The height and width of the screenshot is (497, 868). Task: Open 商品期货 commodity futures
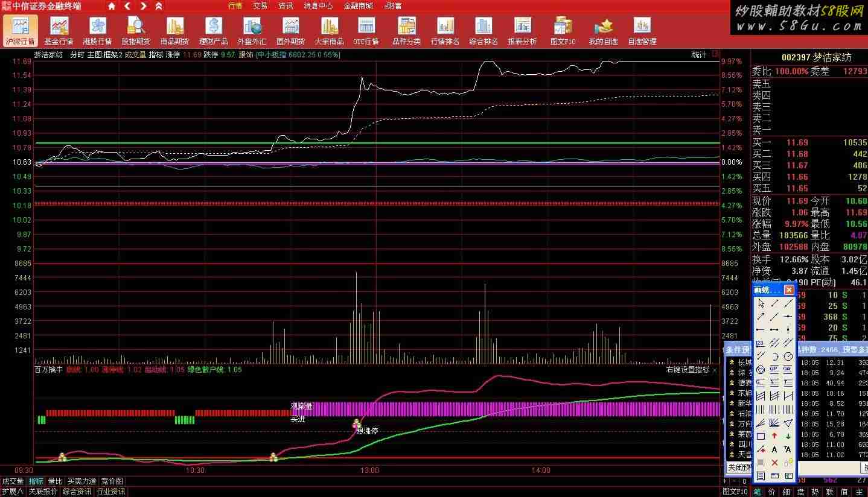click(x=174, y=31)
